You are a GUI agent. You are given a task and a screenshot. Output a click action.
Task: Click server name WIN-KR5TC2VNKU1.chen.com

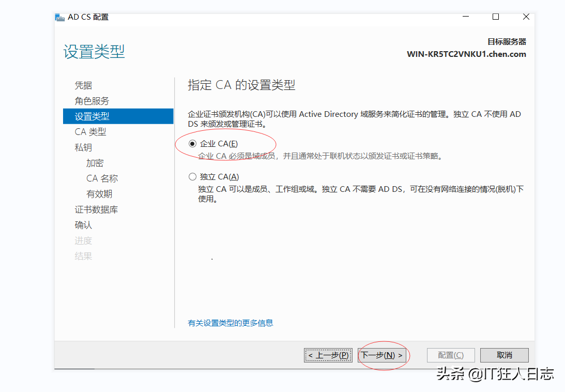point(466,54)
